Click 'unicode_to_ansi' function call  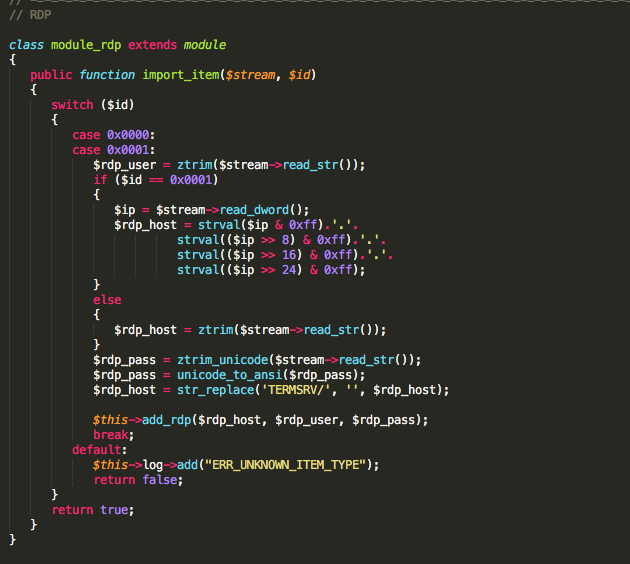tap(230, 375)
